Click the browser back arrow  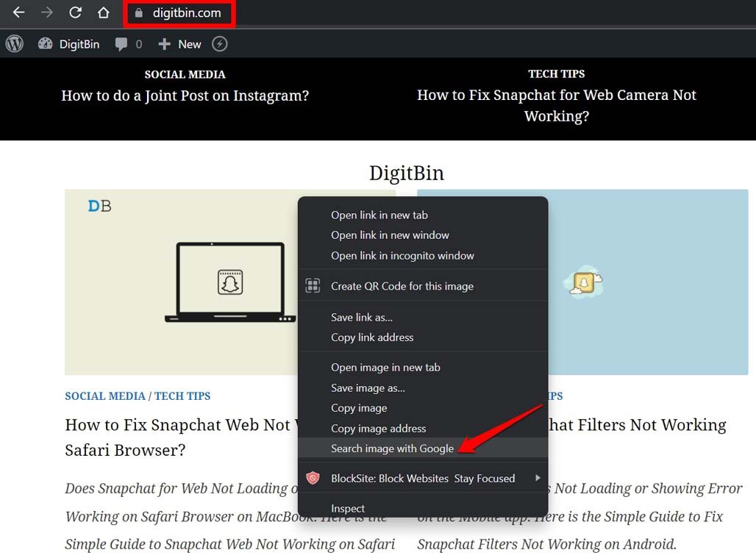coord(18,12)
